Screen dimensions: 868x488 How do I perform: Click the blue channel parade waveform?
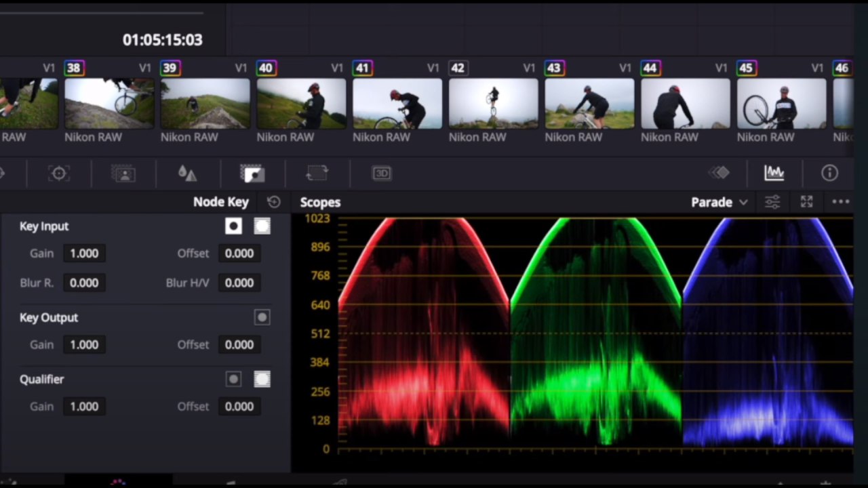768,332
